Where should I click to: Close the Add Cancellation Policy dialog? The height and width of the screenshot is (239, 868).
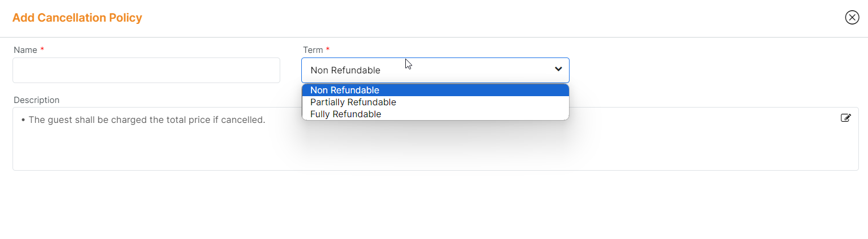pos(852,18)
